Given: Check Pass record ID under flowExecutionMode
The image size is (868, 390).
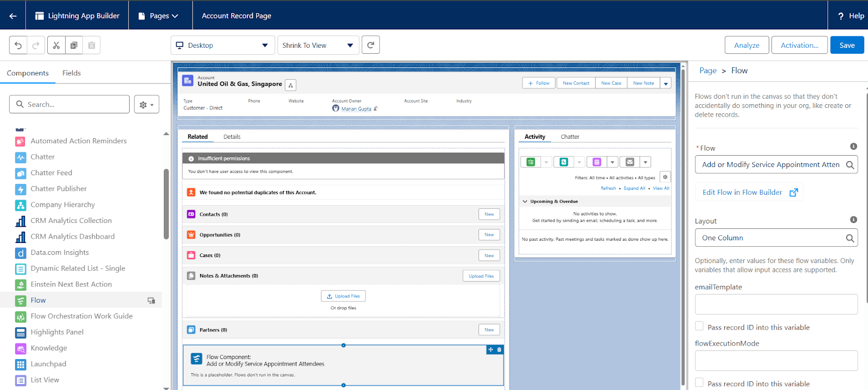Looking at the screenshot, I should (699, 382).
